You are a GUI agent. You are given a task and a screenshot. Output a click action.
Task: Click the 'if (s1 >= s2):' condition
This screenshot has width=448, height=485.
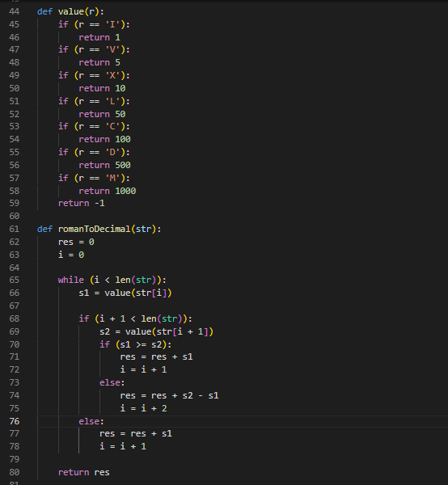pyautogui.click(x=135, y=344)
